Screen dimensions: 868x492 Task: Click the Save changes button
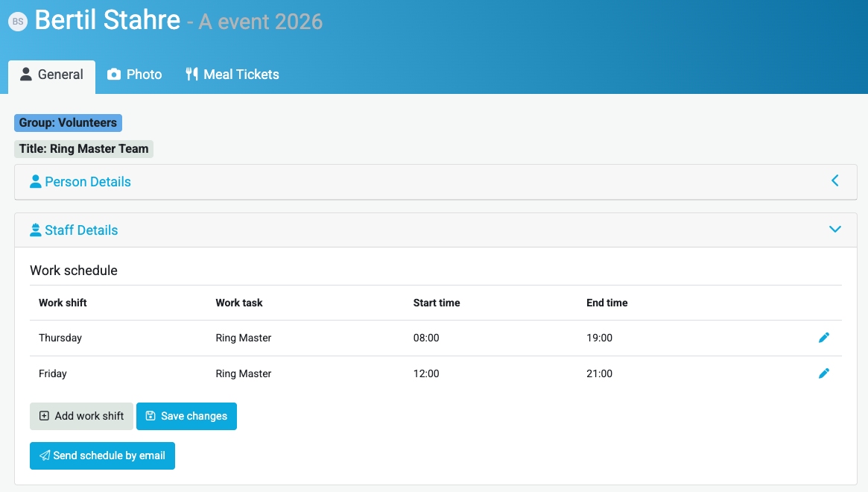pos(186,416)
